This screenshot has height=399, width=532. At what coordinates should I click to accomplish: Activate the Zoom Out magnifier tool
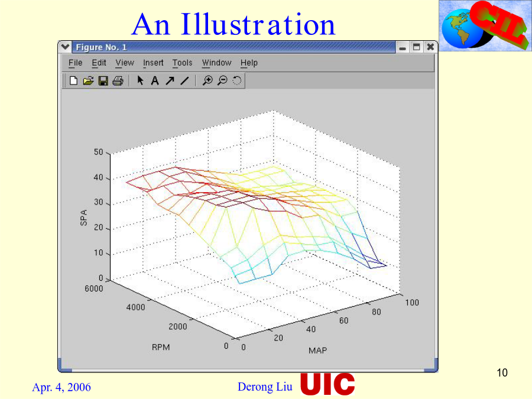(222, 81)
